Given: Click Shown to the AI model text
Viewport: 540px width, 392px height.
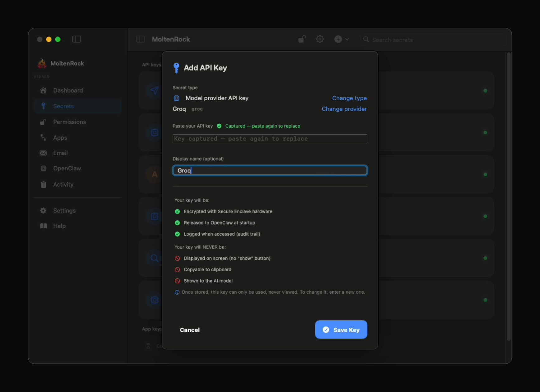Looking at the screenshot, I should 208,281.
